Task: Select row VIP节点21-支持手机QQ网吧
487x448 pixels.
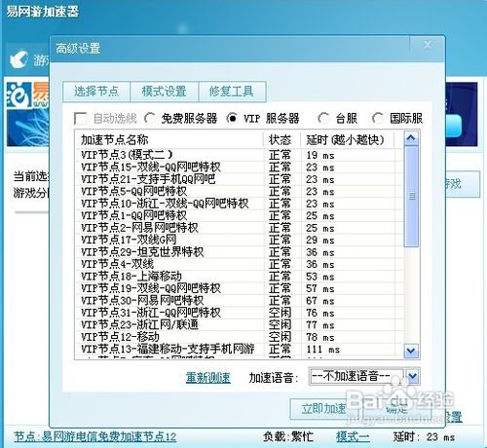Action: pyautogui.click(x=240, y=179)
